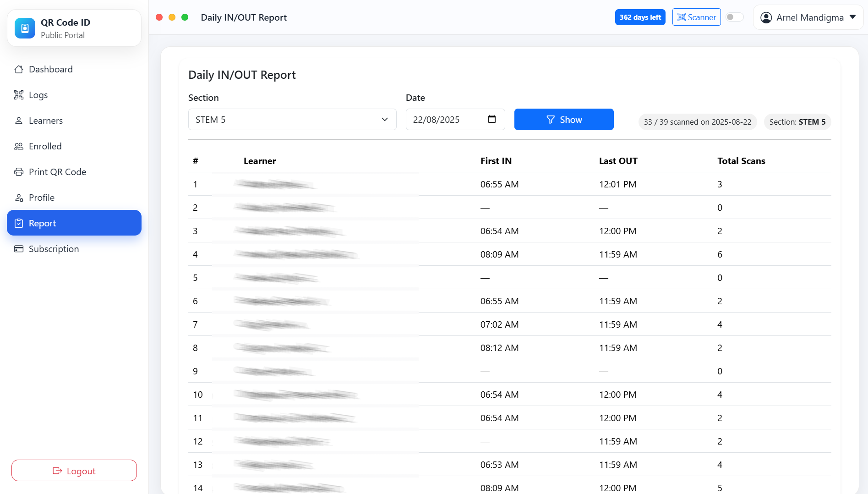
Task: Click the Logs QR scan icon
Action: point(19,95)
